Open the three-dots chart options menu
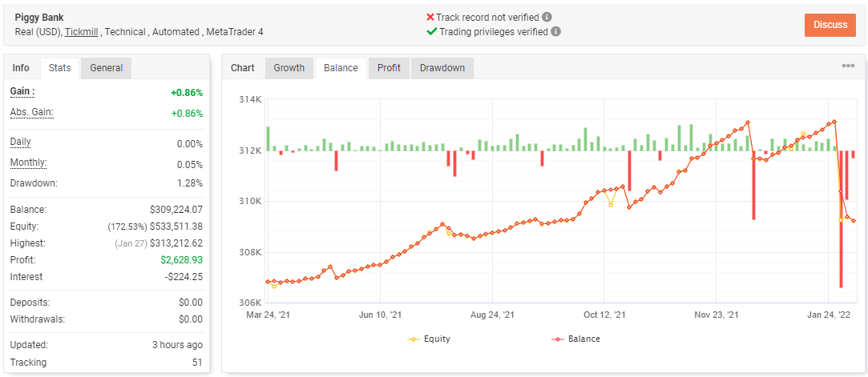 point(848,66)
